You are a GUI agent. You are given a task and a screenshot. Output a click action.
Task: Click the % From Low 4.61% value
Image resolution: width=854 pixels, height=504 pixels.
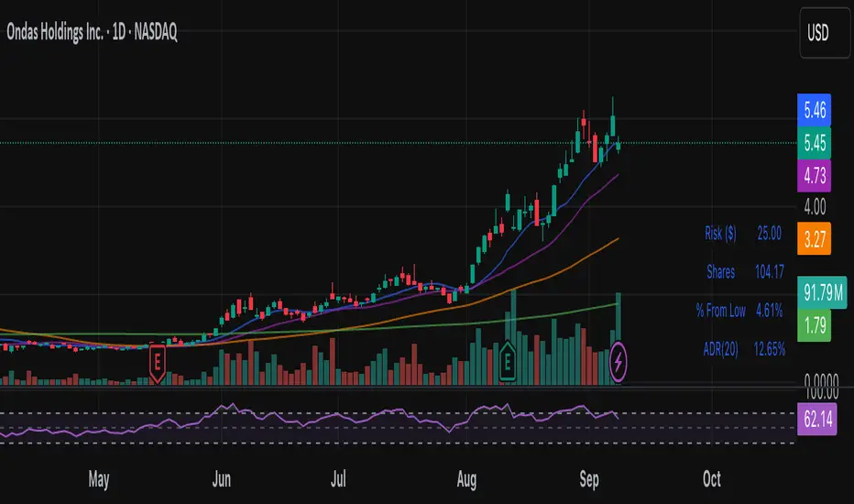769,311
